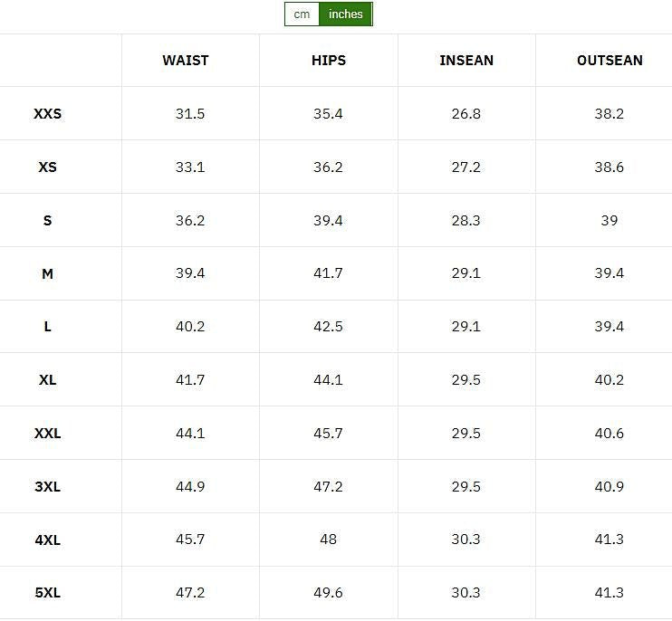Click the XXS waist value 31.5
The width and height of the screenshot is (672, 621).
click(190, 114)
